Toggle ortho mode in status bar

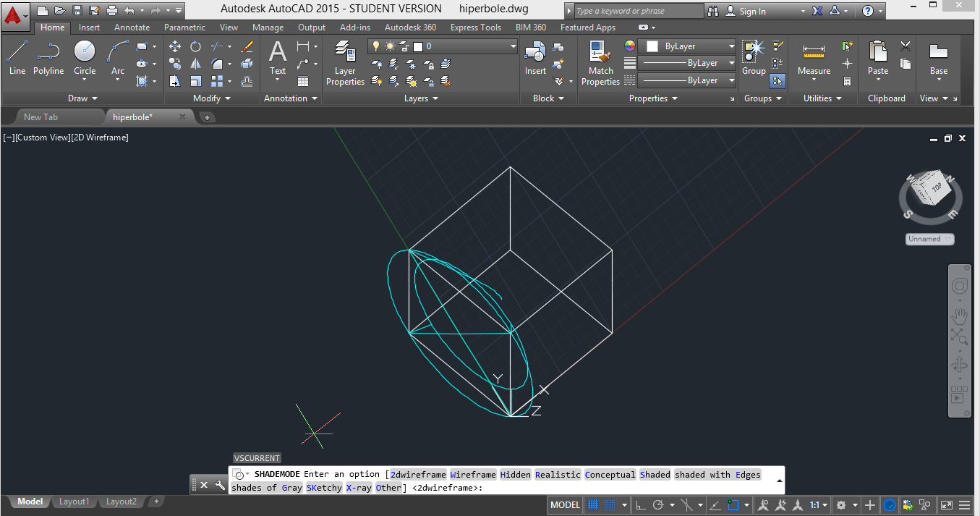tap(641, 505)
